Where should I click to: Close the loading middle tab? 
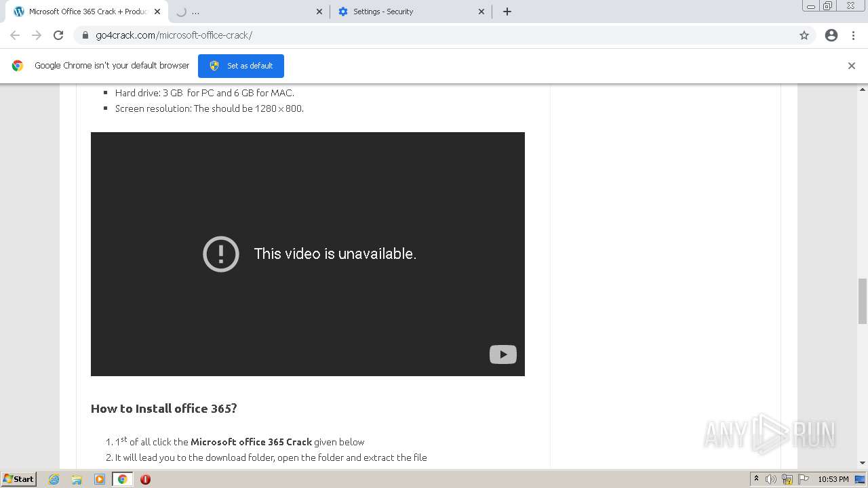(x=319, y=12)
